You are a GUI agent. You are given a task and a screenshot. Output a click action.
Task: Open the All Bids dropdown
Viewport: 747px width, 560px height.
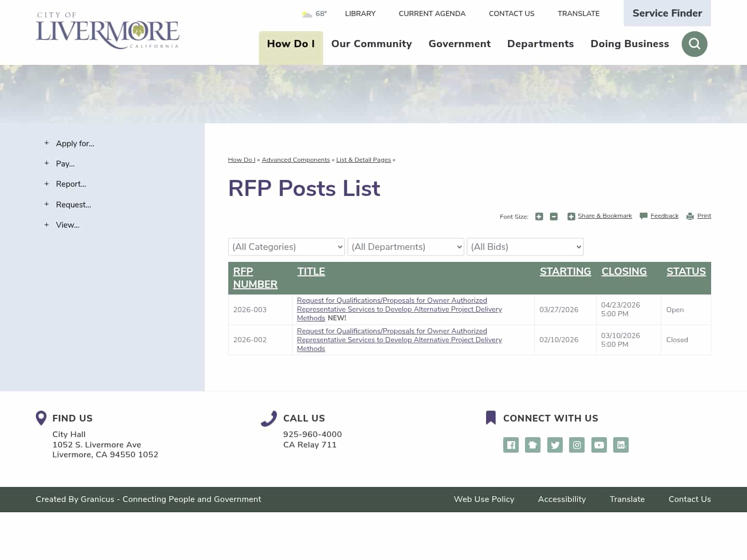tap(525, 247)
